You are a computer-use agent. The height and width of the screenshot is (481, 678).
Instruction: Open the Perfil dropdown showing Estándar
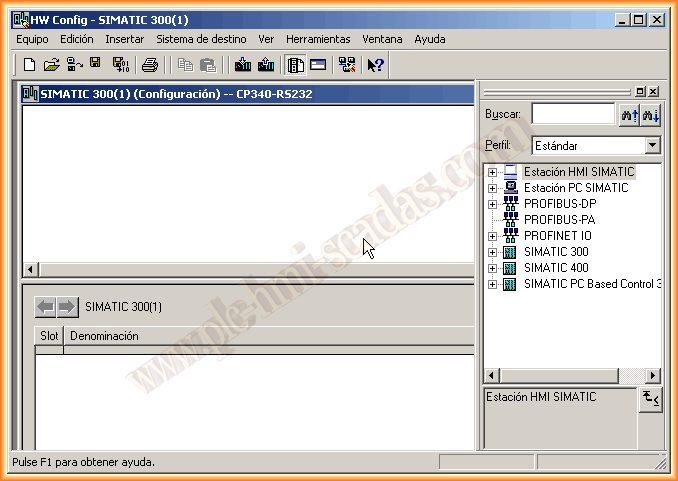tap(652, 146)
